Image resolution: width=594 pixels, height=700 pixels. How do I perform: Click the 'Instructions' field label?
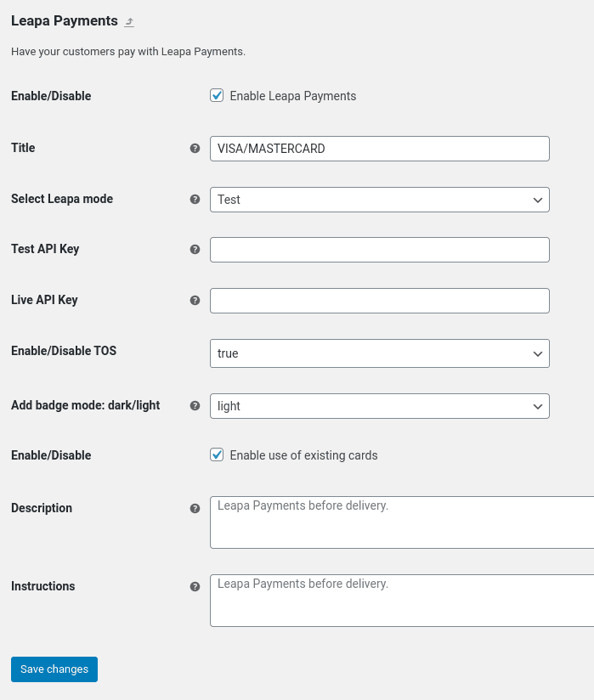[x=42, y=586]
